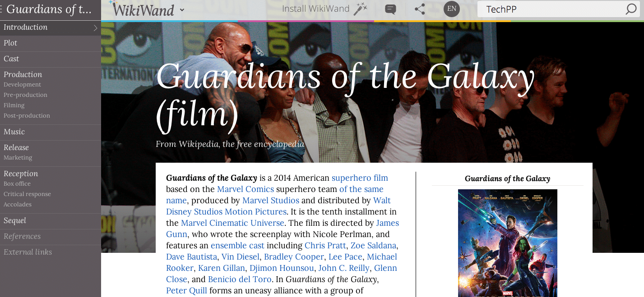Click the magnifying glass search icon
Screen dimensions: 644x297
pos(631,9)
